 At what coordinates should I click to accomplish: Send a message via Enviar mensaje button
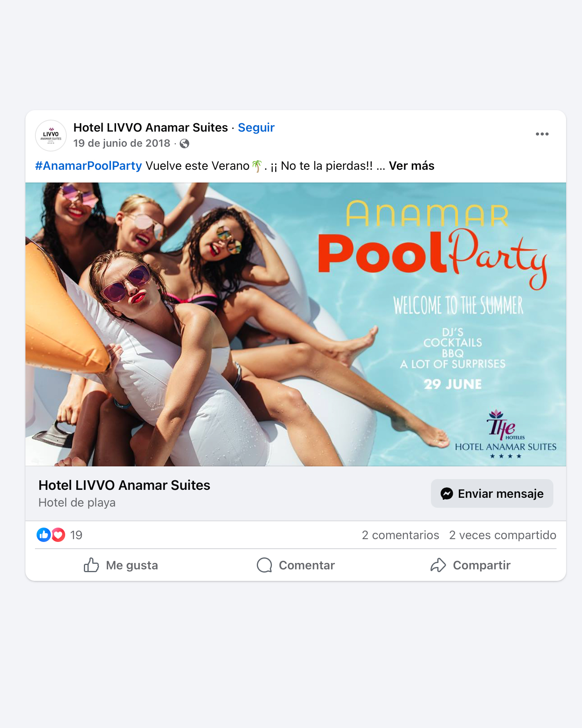point(492,493)
